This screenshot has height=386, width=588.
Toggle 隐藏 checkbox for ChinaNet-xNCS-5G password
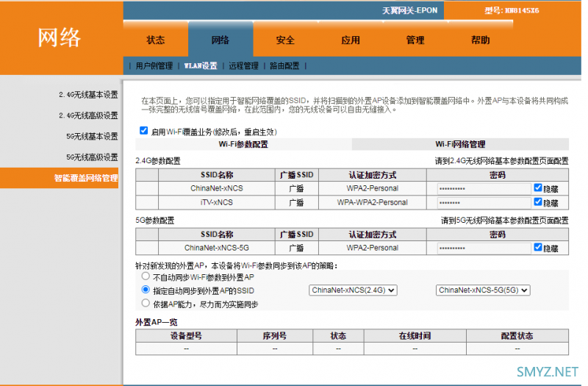click(538, 247)
